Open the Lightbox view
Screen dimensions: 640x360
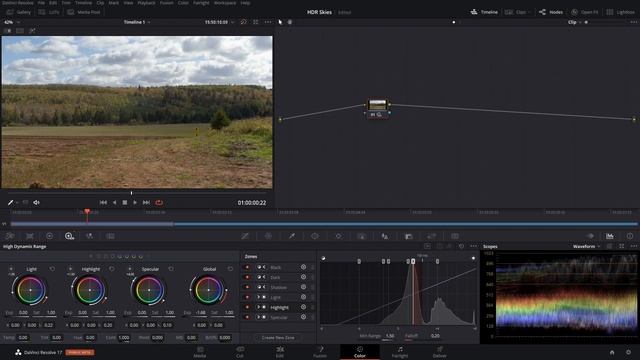click(621, 12)
